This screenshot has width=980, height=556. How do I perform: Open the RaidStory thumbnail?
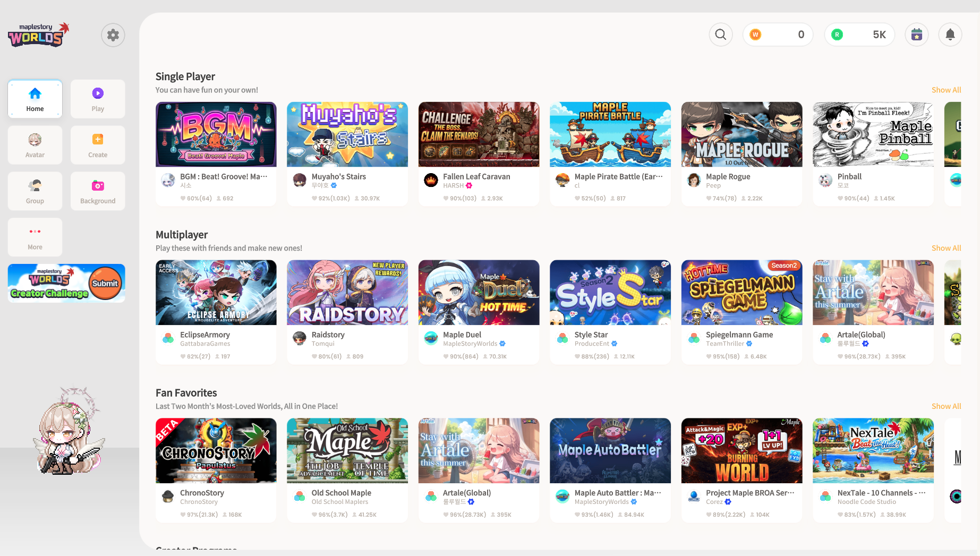(347, 293)
